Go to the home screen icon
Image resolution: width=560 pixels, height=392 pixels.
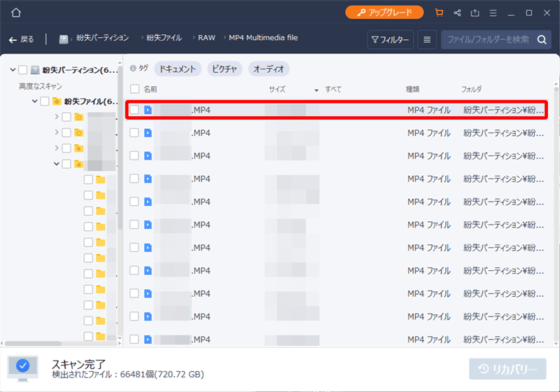(16, 13)
